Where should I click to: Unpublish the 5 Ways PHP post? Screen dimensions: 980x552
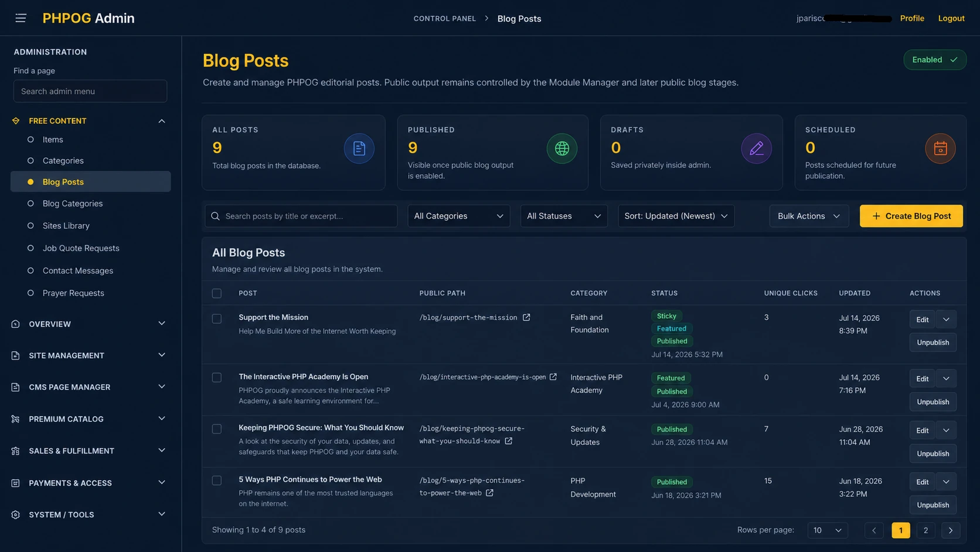pyautogui.click(x=933, y=505)
